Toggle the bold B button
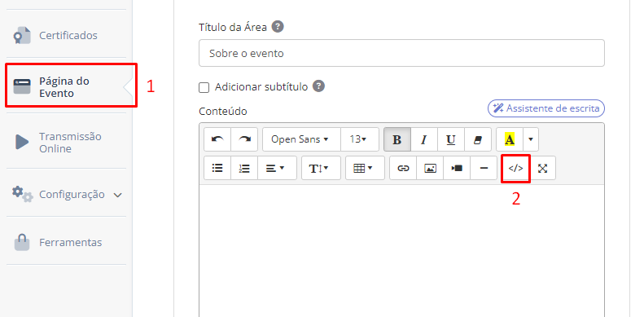The width and height of the screenshot is (644, 317). click(397, 139)
